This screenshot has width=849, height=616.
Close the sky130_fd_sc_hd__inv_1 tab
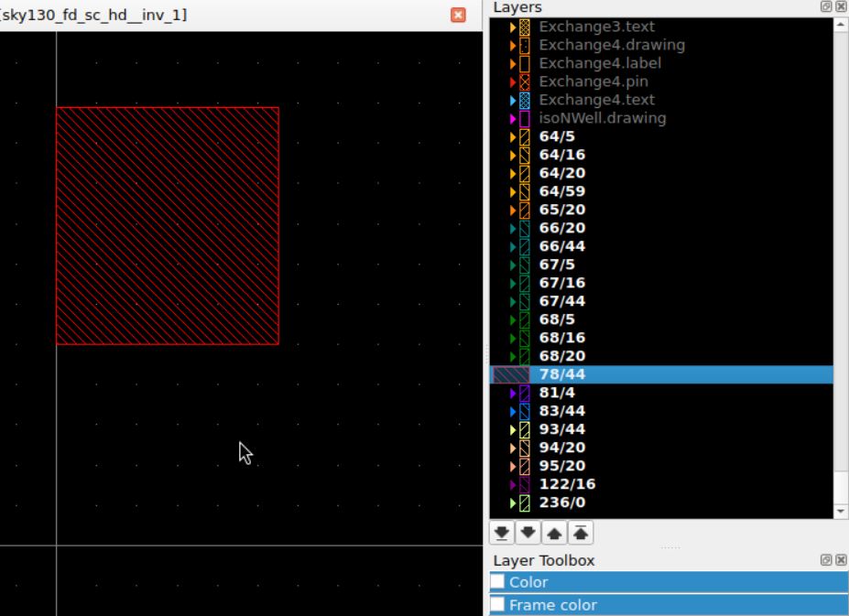459,15
